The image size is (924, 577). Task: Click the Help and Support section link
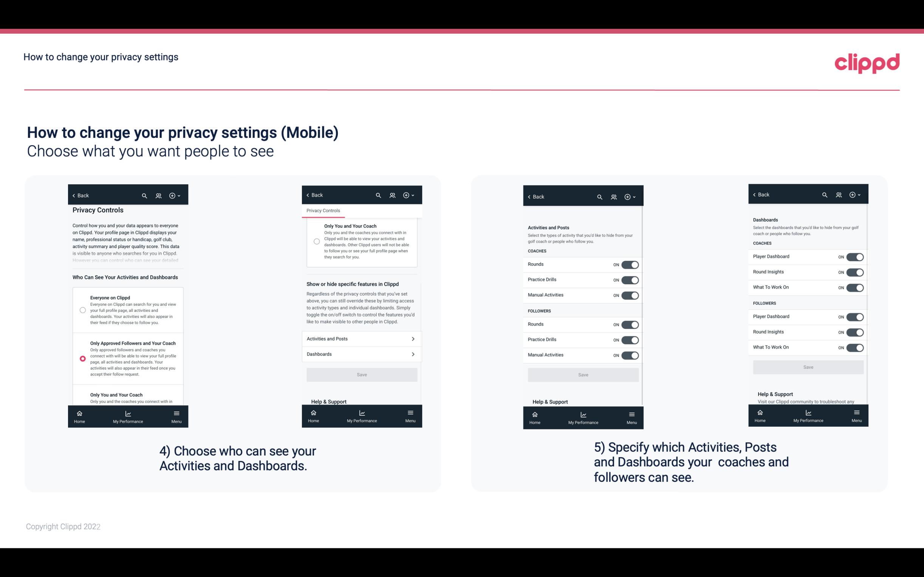click(332, 401)
